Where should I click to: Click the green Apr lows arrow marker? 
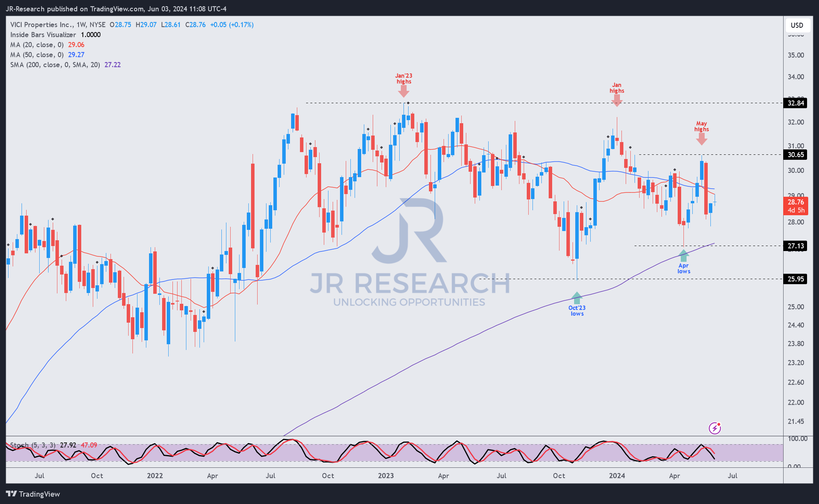click(683, 256)
